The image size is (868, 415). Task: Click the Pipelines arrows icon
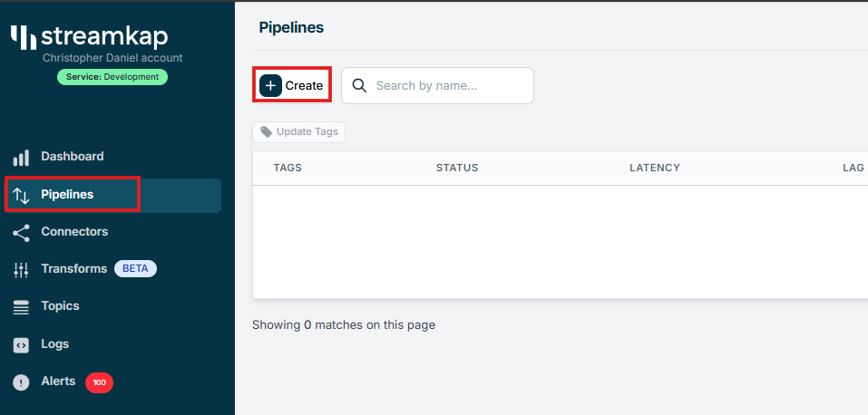tap(21, 195)
